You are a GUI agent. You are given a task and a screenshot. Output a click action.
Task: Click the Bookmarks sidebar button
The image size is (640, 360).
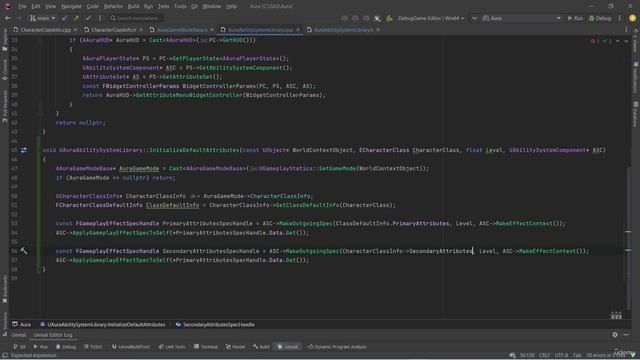[5, 289]
